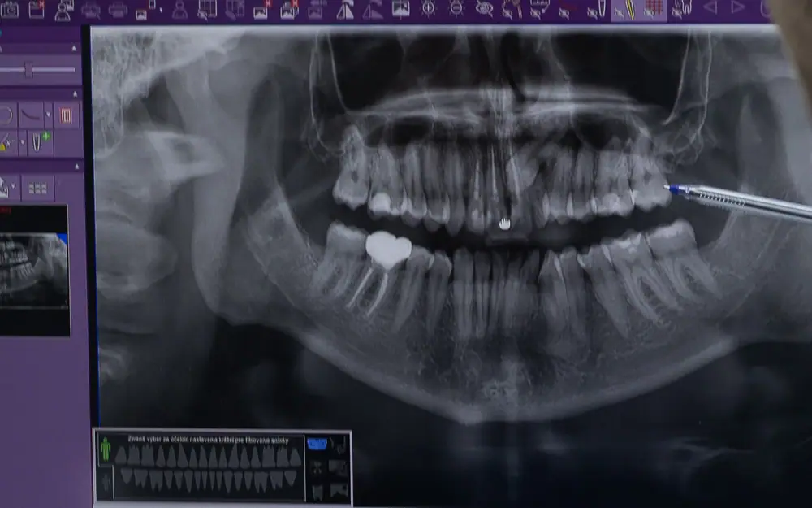812x508 pixels.
Task: Click the camera capture icon in the toolbar
Action: tap(9, 9)
